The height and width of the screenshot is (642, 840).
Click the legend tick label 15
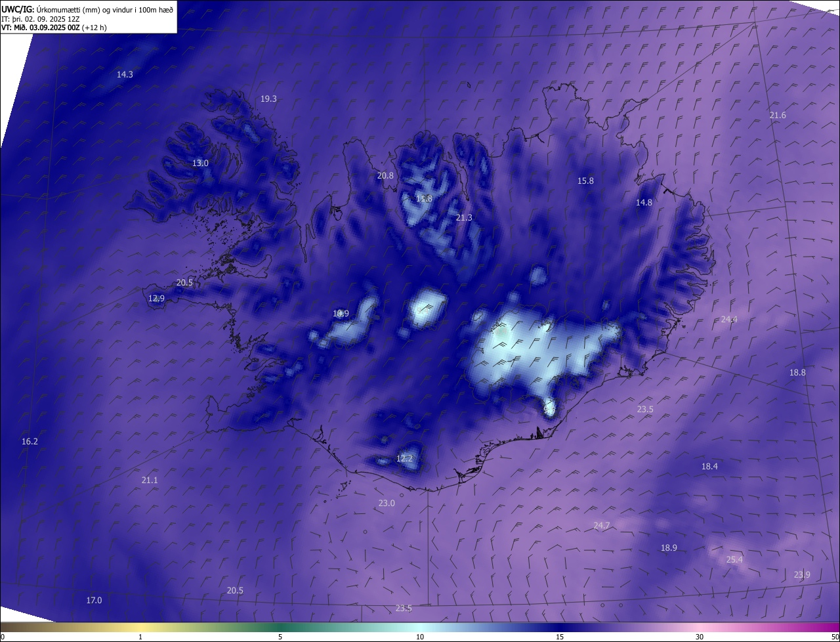(x=560, y=637)
